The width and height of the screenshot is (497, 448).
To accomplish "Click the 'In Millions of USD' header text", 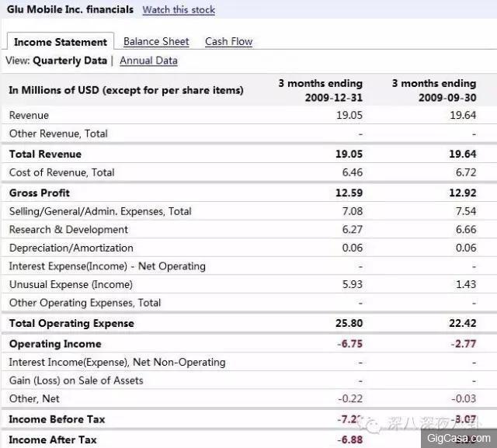I will click(x=126, y=90).
